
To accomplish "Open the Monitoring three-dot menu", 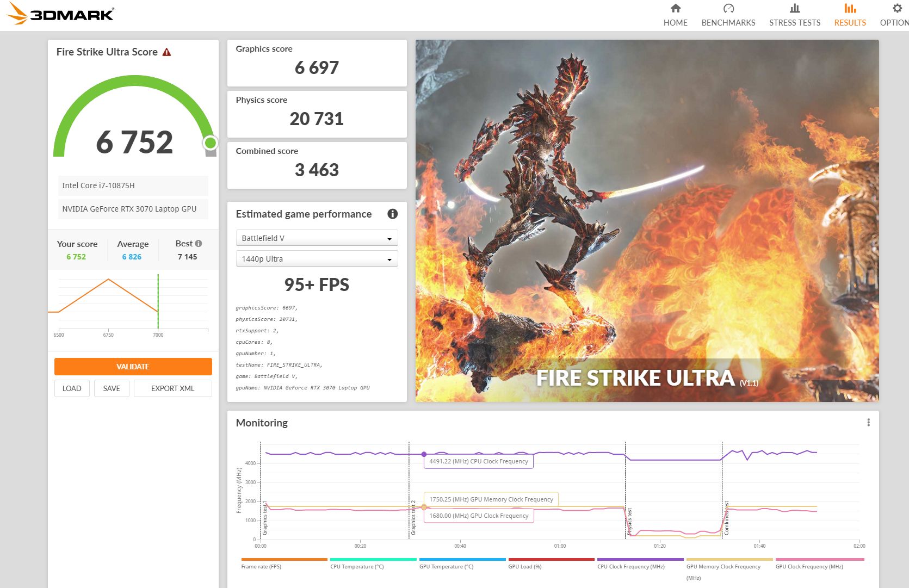I will point(868,423).
